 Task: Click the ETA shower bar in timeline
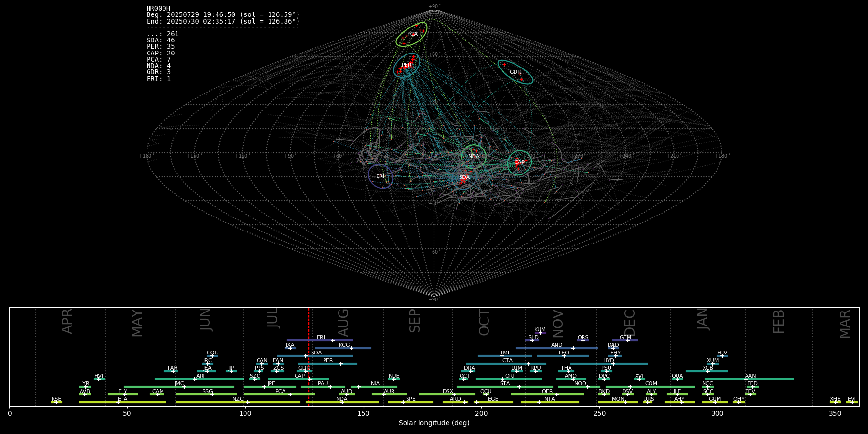(122, 402)
